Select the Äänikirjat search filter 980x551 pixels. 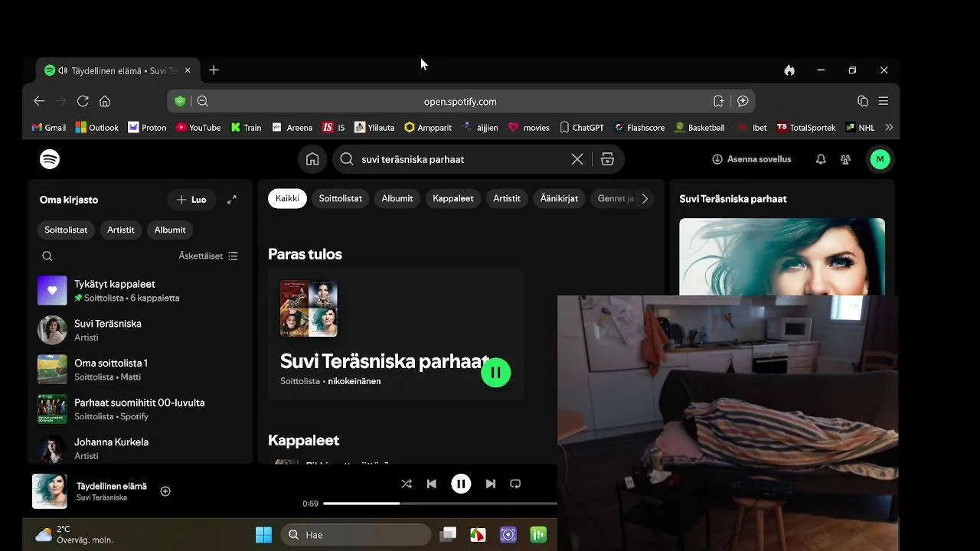(559, 198)
